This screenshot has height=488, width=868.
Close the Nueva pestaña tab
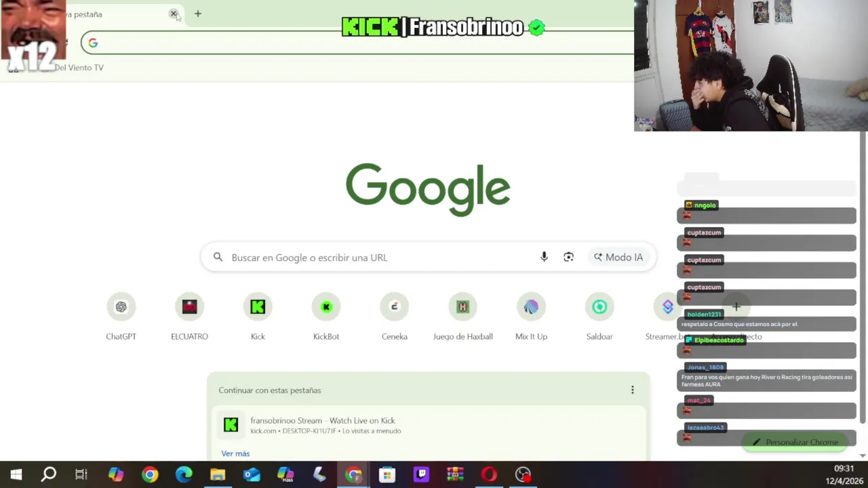174,14
